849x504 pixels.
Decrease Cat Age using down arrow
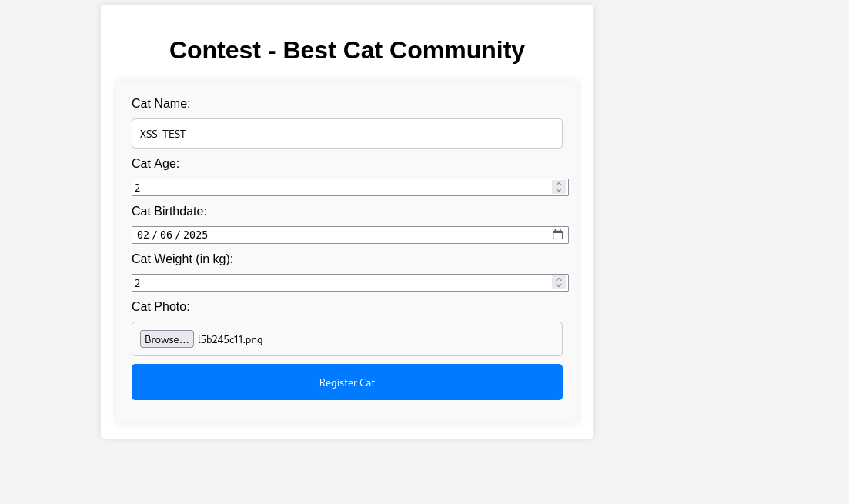click(x=559, y=190)
